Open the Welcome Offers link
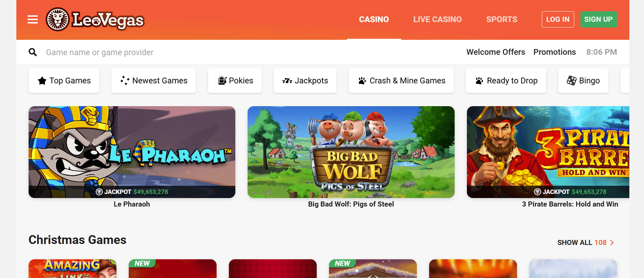The height and width of the screenshot is (278, 644). tap(496, 52)
